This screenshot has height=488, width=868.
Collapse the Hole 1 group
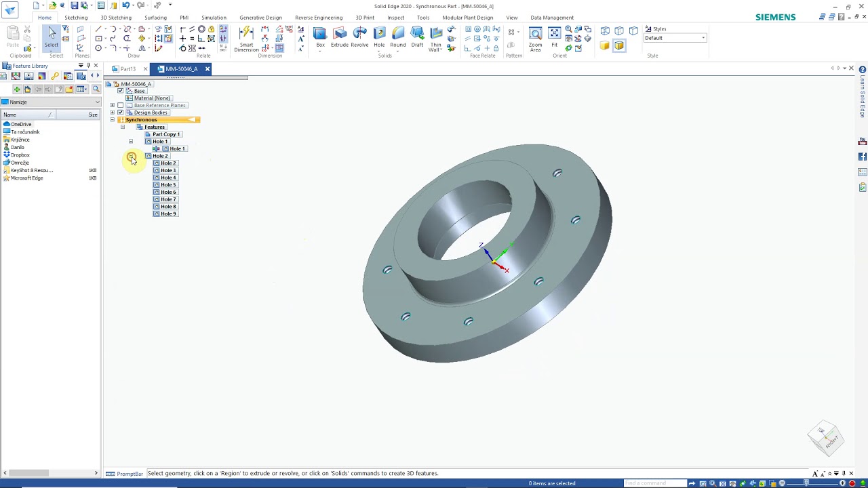click(131, 142)
